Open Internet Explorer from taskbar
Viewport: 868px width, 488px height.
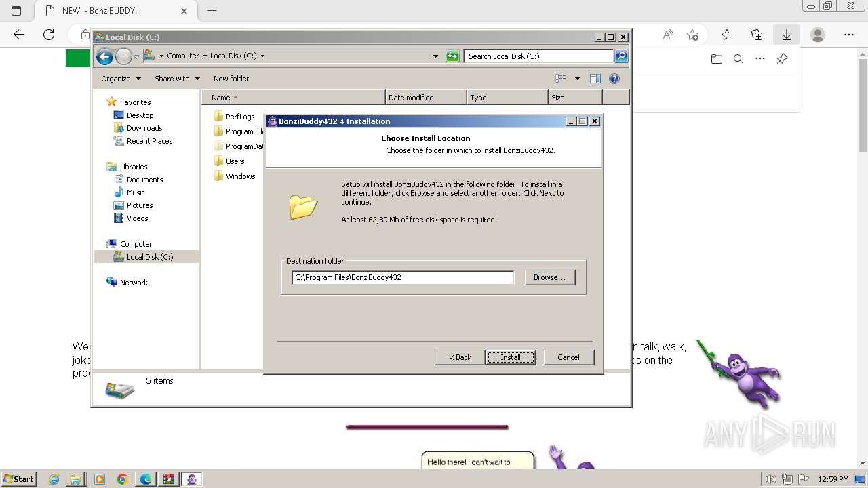(x=54, y=479)
